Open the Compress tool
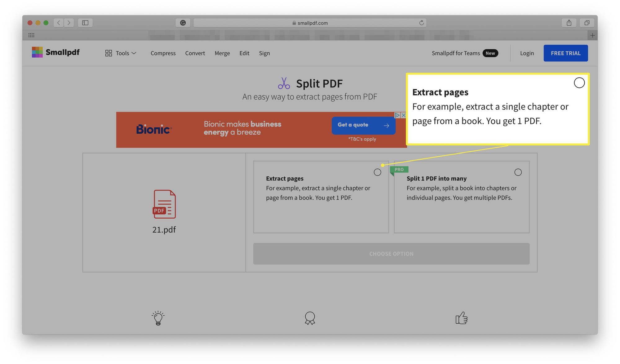620x364 pixels. pos(163,53)
